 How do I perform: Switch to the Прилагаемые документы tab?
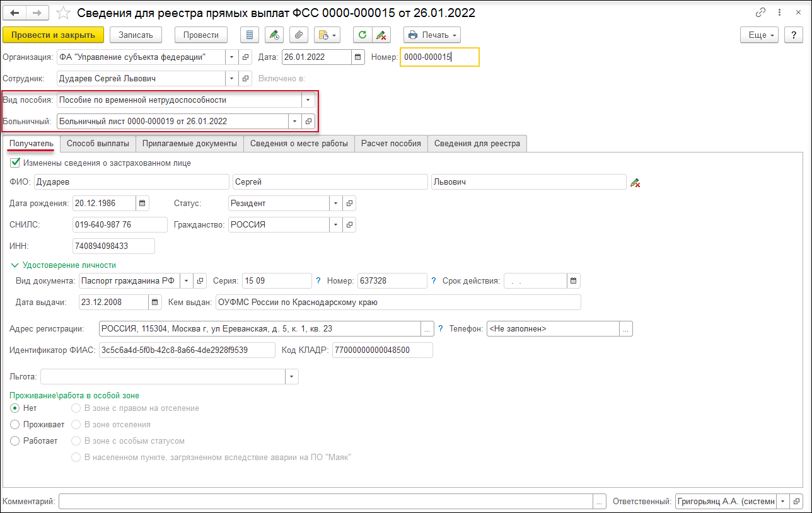tap(190, 144)
